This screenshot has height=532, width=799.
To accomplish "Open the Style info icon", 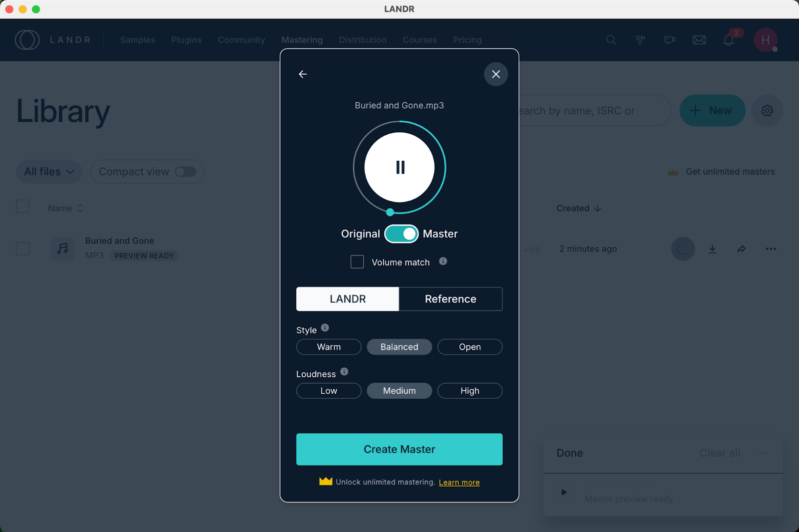I will pyautogui.click(x=325, y=328).
